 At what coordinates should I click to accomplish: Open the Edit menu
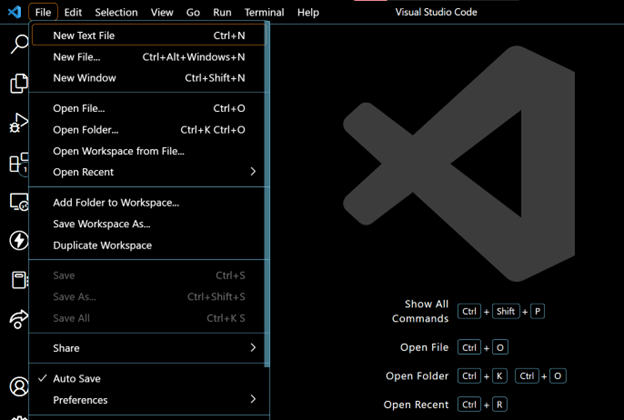73,12
